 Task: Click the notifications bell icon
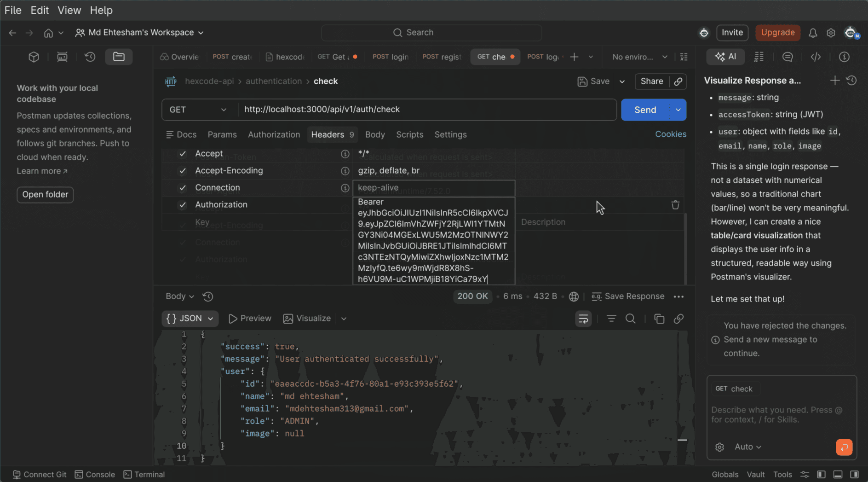coord(813,33)
